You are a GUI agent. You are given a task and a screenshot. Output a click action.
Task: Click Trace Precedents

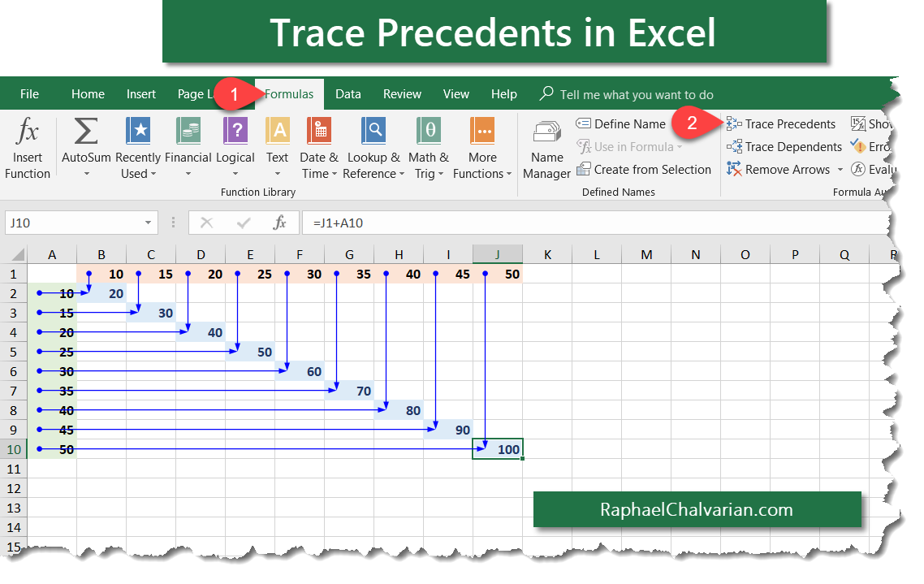point(781,123)
